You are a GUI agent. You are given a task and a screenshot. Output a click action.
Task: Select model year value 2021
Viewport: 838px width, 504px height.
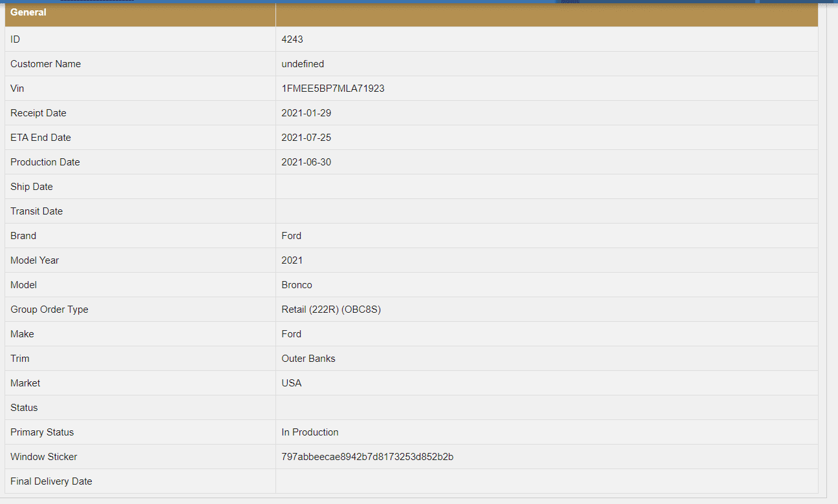click(x=292, y=260)
